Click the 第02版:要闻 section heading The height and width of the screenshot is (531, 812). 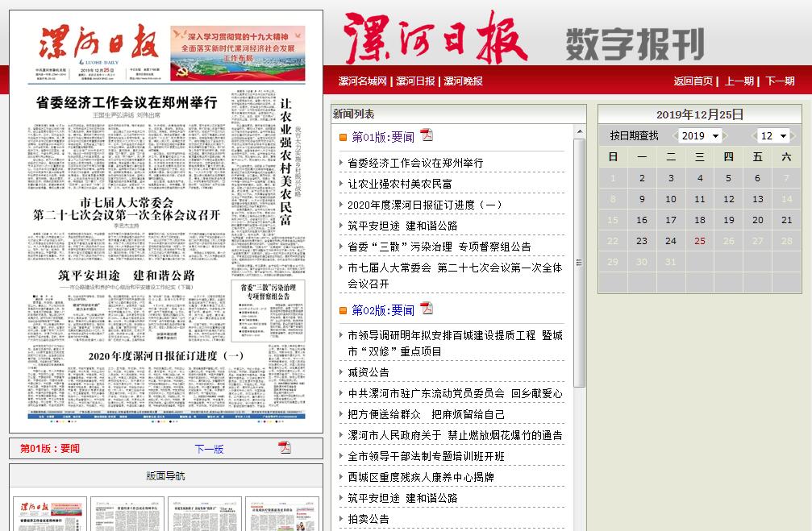pos(383,310)
